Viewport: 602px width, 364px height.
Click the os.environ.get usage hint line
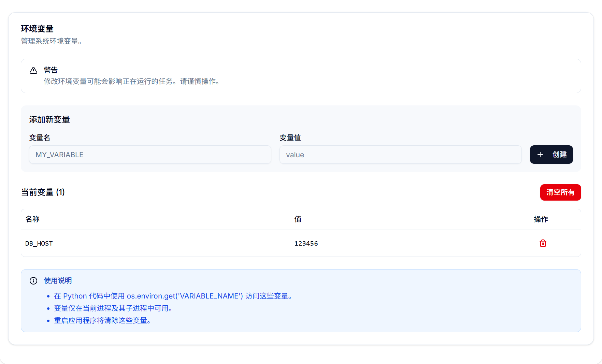174,296
